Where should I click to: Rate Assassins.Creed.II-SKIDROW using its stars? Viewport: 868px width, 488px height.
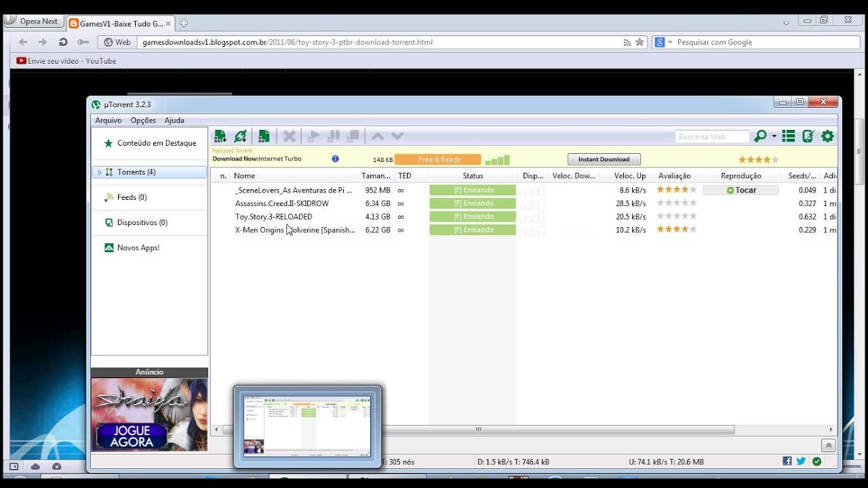(x=676, y=203)
